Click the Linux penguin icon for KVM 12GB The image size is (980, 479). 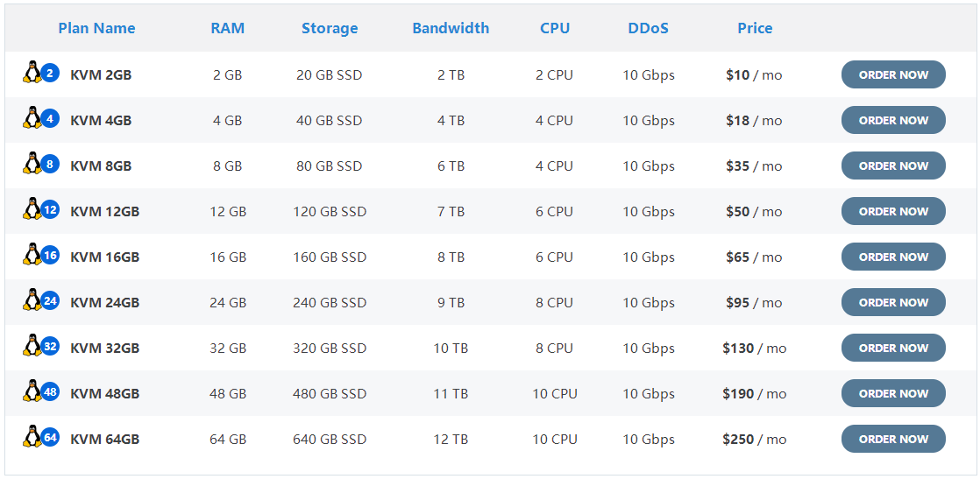click(33, 209)
